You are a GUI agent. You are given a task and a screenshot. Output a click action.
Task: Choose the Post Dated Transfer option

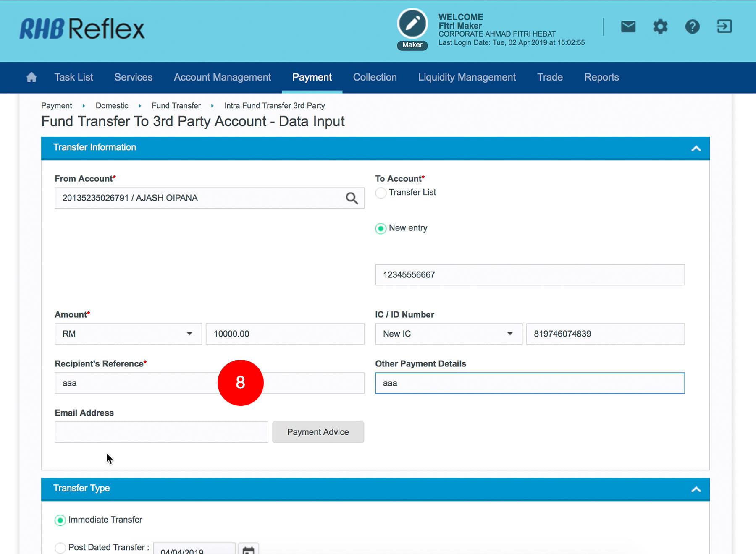pos(60,547)
